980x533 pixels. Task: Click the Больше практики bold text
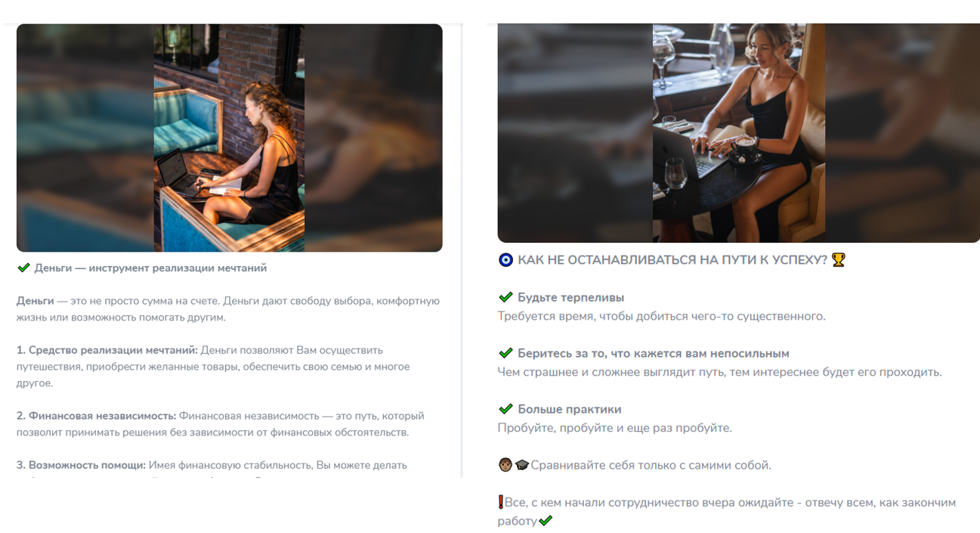click(x=569, y=410)
